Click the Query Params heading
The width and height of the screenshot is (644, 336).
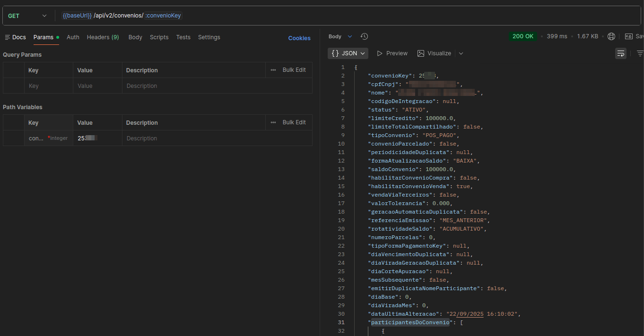(22, 55)
